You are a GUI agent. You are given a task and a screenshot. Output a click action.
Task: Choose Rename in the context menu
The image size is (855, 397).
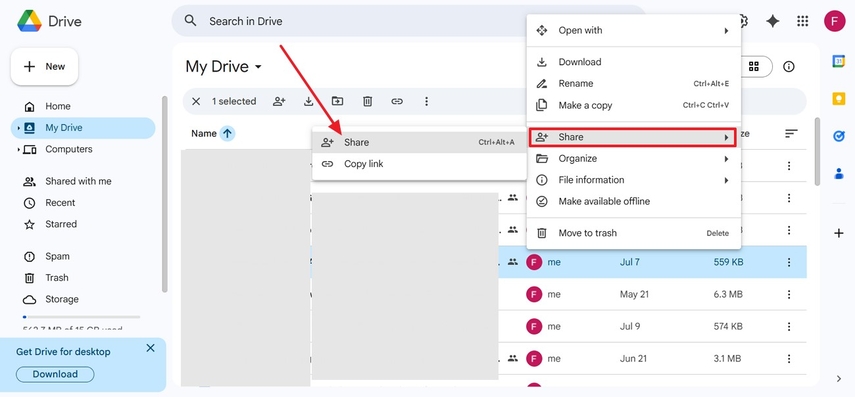point(634,84)
